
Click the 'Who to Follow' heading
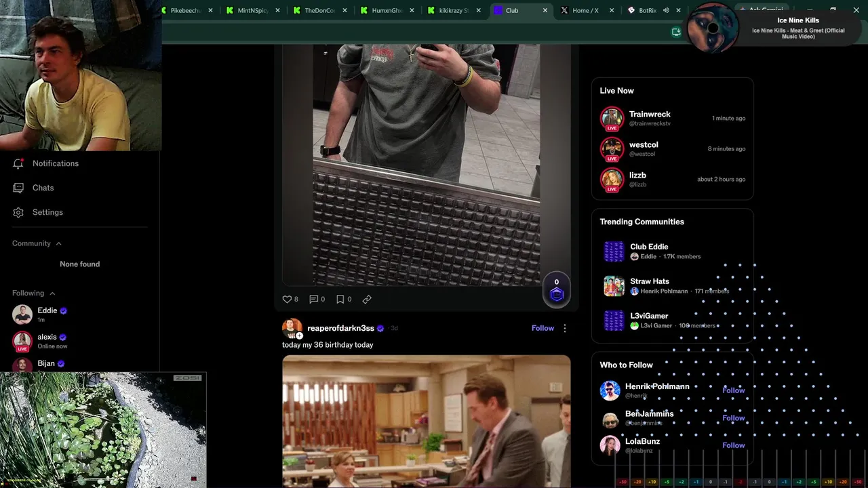click(627, 365)
